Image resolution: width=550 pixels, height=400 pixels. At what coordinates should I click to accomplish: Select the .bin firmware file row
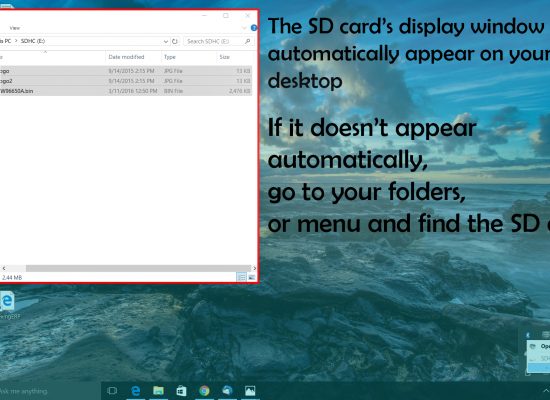tap(126, 91)
